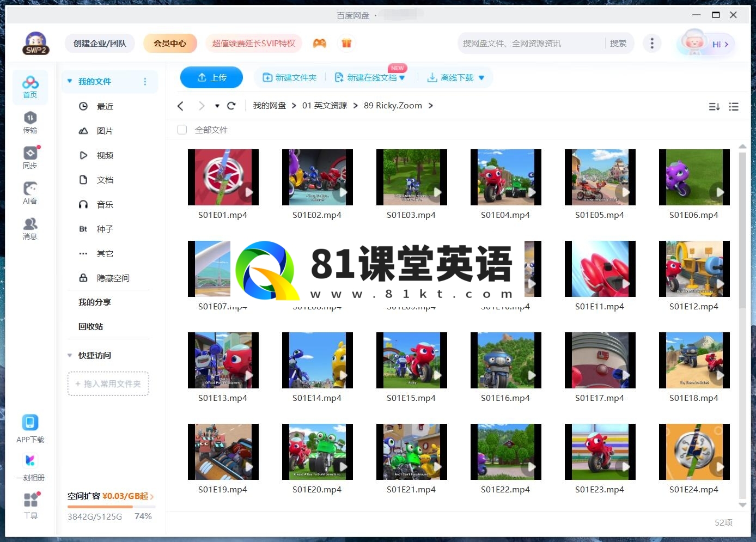Open the 新建在线文档 dropdown arrow
This screenshot has height=542, width=756.
click(x=402, y=78)
